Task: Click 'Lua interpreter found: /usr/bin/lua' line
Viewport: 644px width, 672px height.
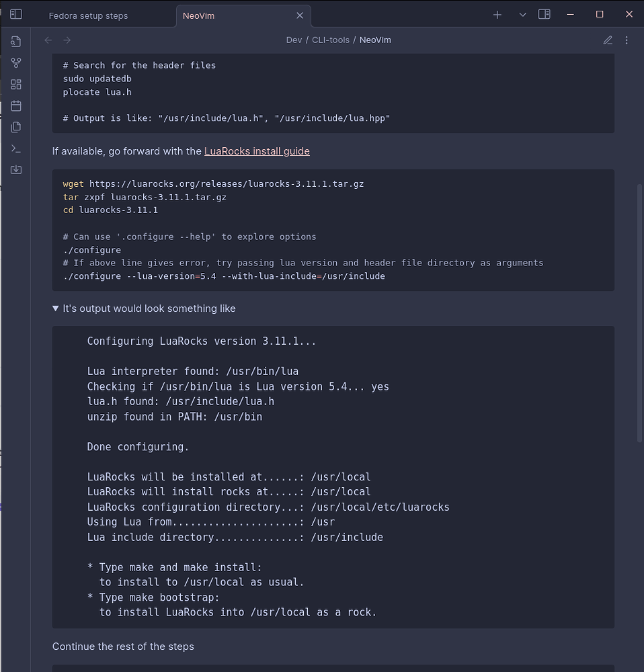Action: coord(192,371)
